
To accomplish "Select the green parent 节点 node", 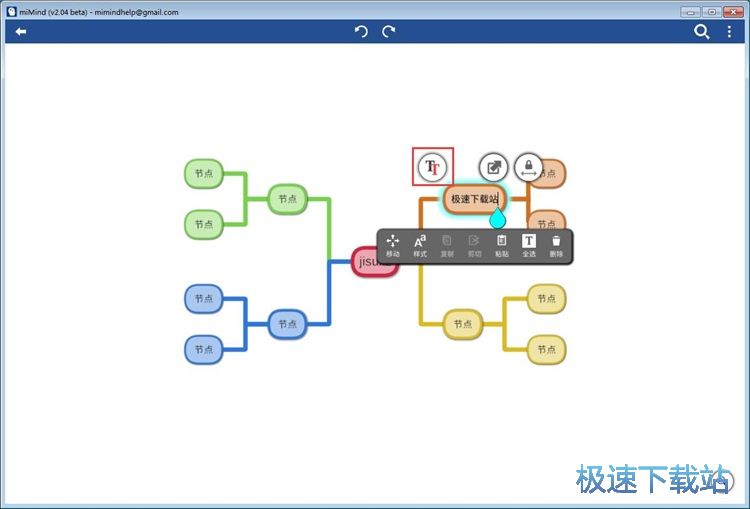I will click(x=287, y=199).
